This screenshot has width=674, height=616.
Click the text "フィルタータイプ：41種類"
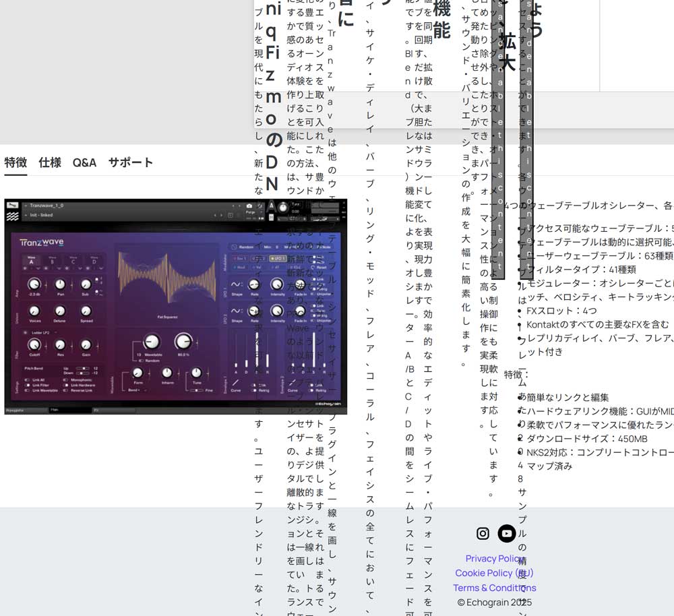(x=581, y=270)
